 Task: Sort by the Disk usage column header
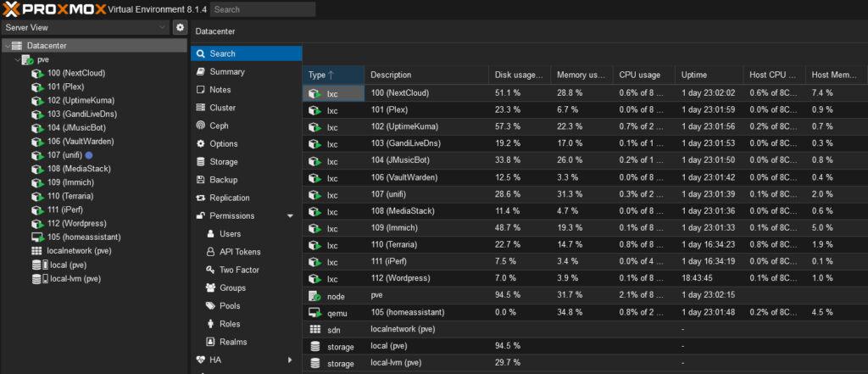[520, 75]
